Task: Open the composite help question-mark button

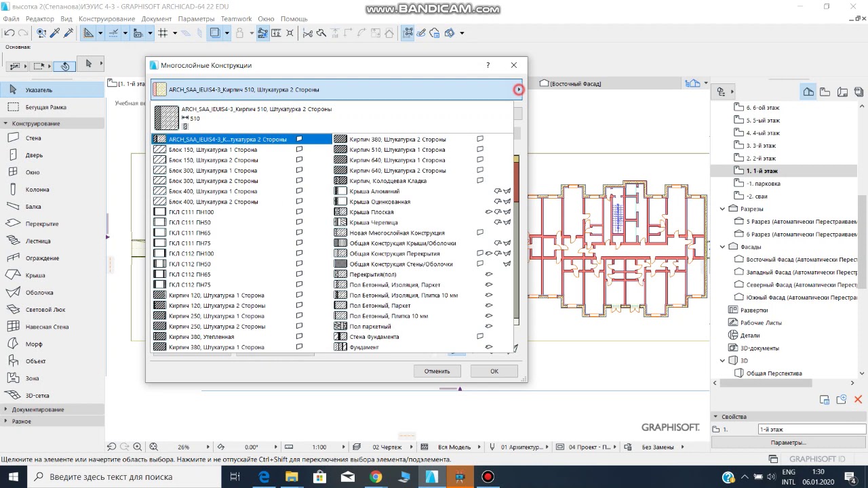Action: (488, 65)
